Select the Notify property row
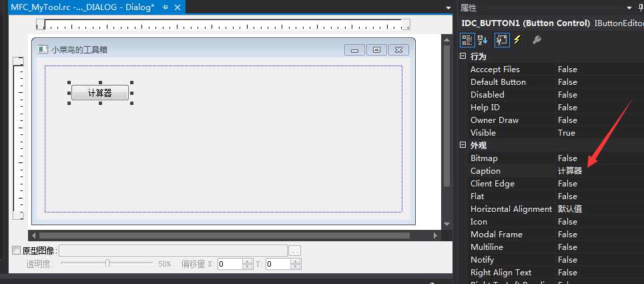Screen dimensions: 644x284 pos(551,260)
